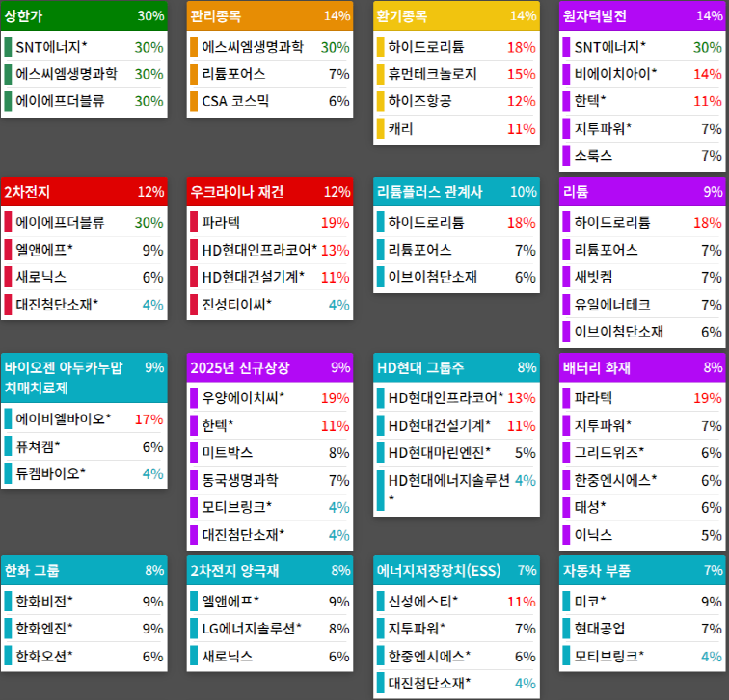Screen dimensions: 729x700
Task: Select the 자동차 부품 theme header
Action: point(642,570)
